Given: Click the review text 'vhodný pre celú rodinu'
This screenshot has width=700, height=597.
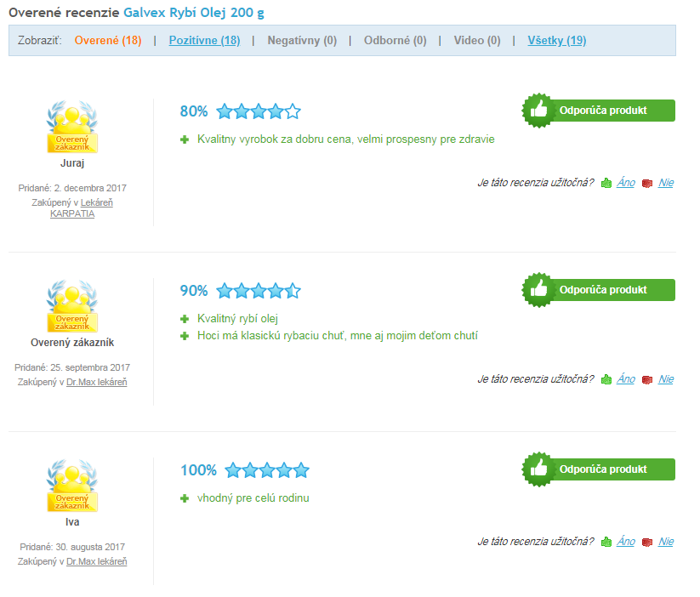Looking at the screenshot, I should [x=253, y=498].
